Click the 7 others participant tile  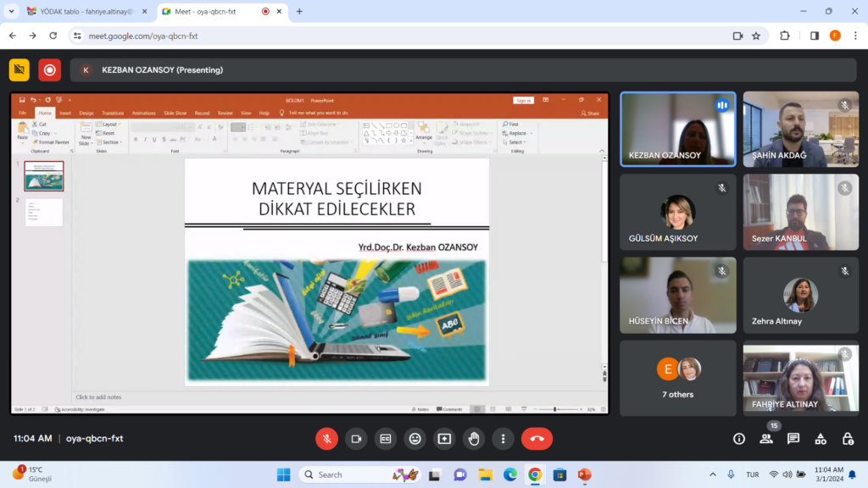(x=678, y=378)
